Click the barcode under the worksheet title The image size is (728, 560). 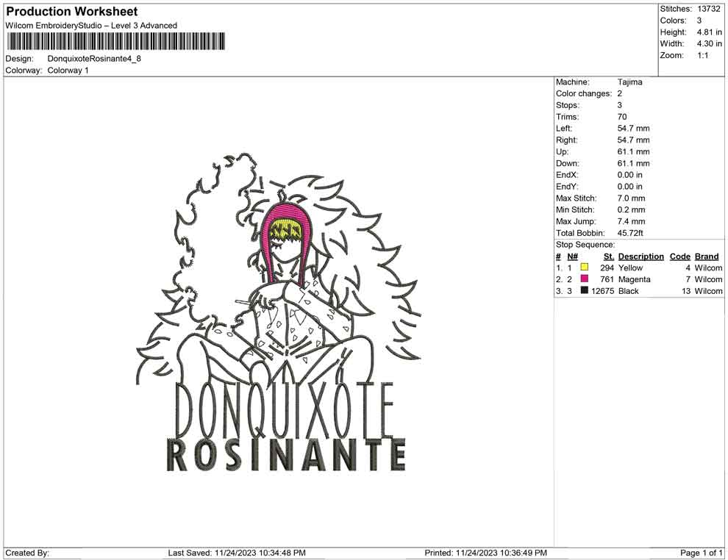115,41
